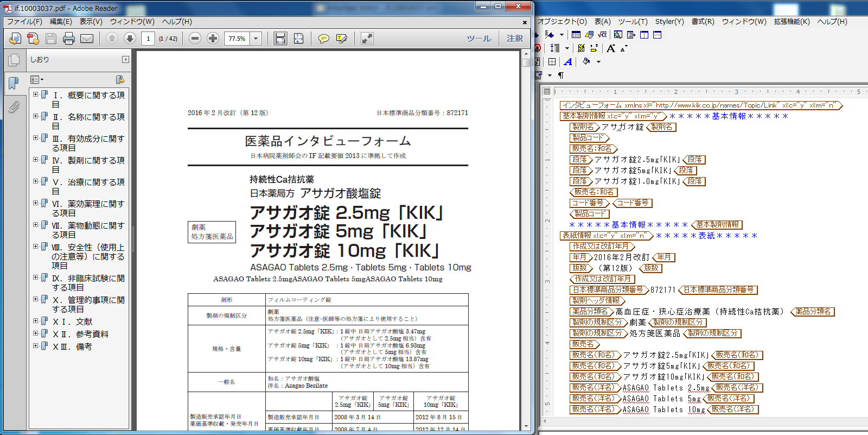
Task: Open the line spacing dropdown arrow
Action: pyautogui.click(x=566, y=48)
